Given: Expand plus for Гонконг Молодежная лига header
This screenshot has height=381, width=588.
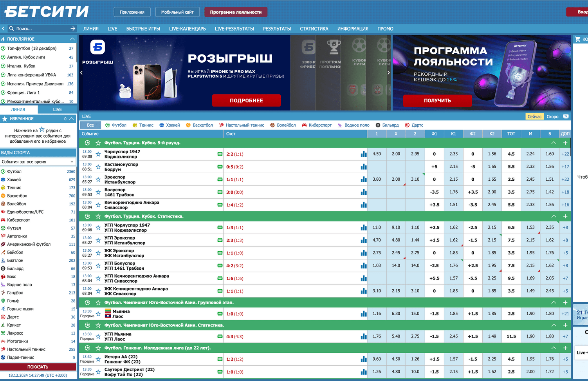Looking at the screenshot, I should [565, 348].
